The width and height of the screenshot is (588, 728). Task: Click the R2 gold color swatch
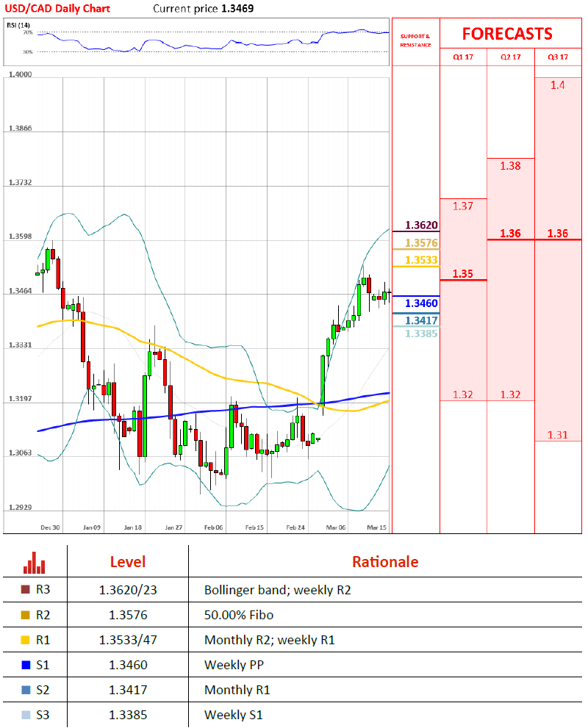pos(26,615)
